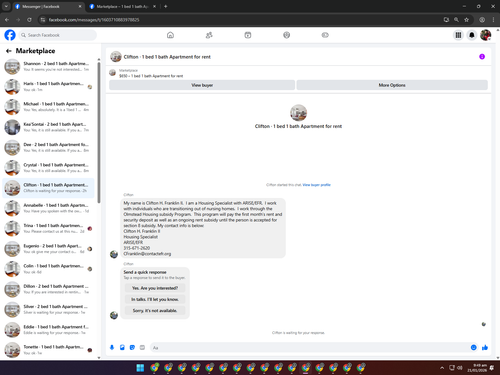Open Colin's 1 bed 1 bath conversation
Screen dimensions: 500x375
tap(48, 269)
